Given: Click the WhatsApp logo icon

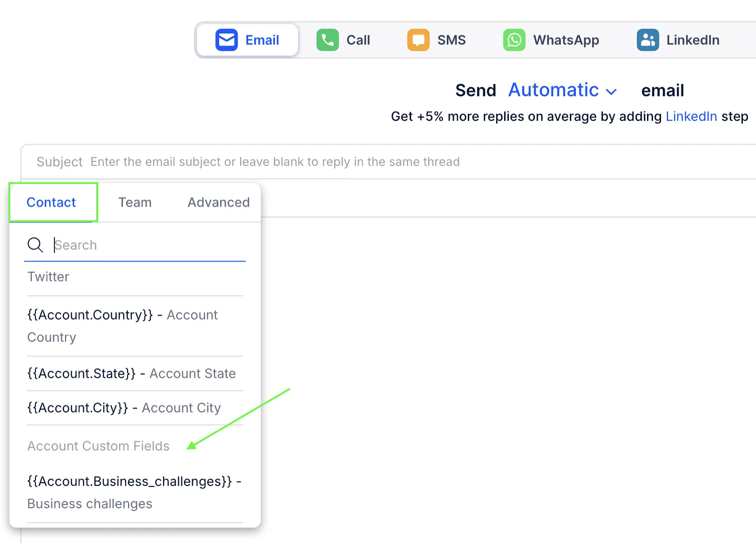Looking at the screenshot, I should (514, 40).
